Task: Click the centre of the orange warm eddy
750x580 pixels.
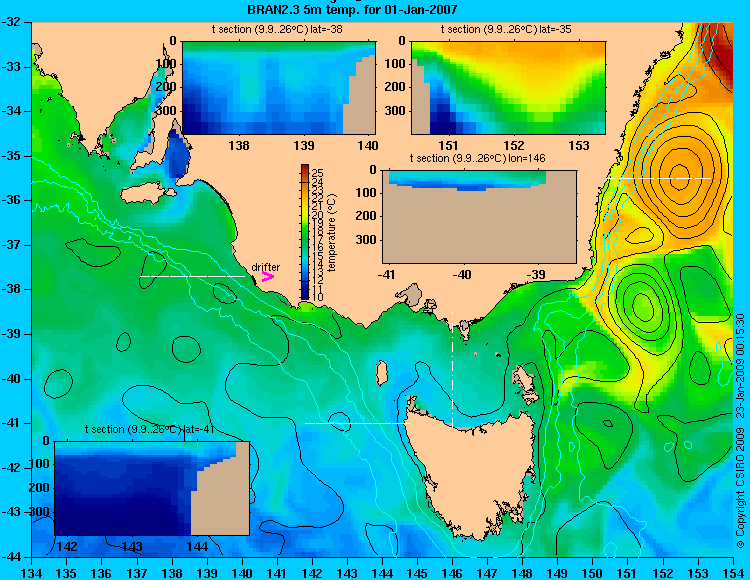Action: [679, 175]
